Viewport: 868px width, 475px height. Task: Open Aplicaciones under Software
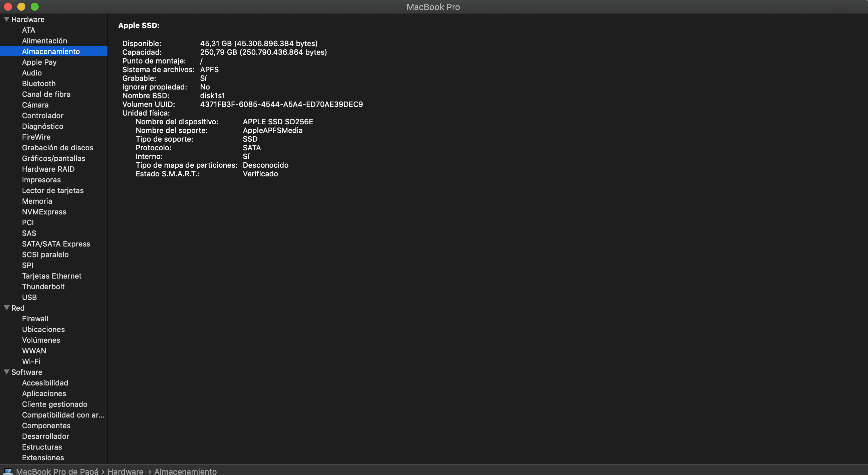[44, 393]
